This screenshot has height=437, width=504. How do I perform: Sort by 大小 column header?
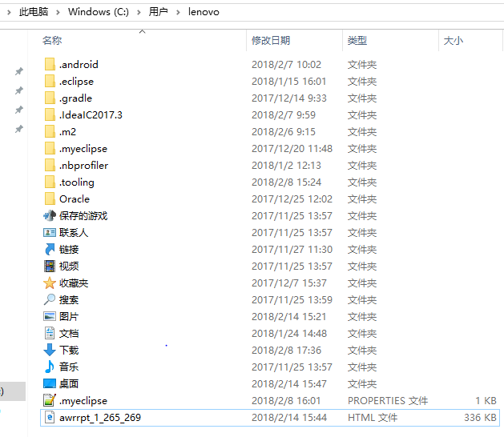pos(454,41)
